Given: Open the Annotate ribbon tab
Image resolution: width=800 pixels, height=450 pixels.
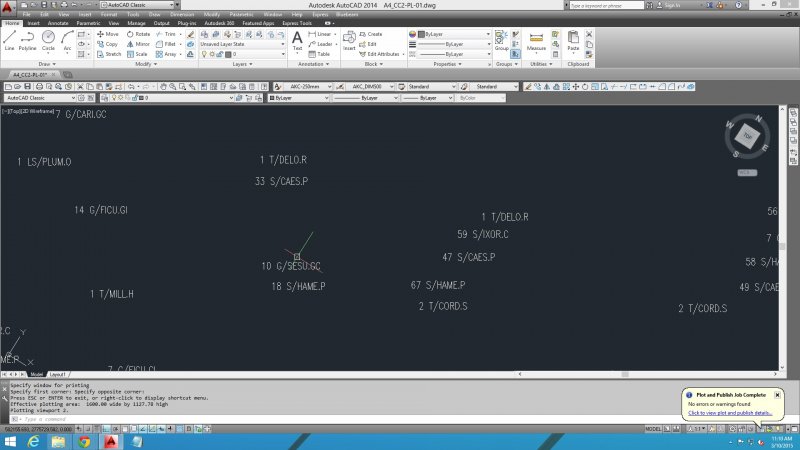Looking at the screenshot, I should tap(58, 23).
